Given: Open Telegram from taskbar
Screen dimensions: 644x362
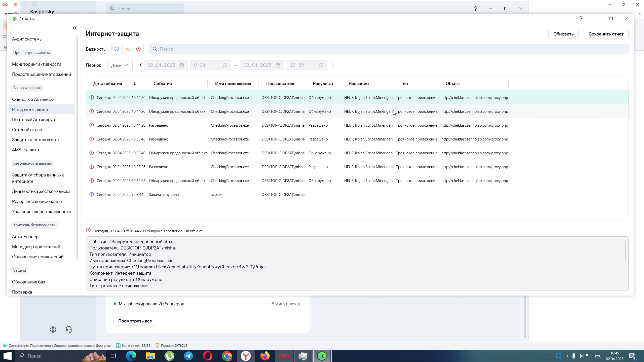Looking at the screenshot, I should click(188, 356).
